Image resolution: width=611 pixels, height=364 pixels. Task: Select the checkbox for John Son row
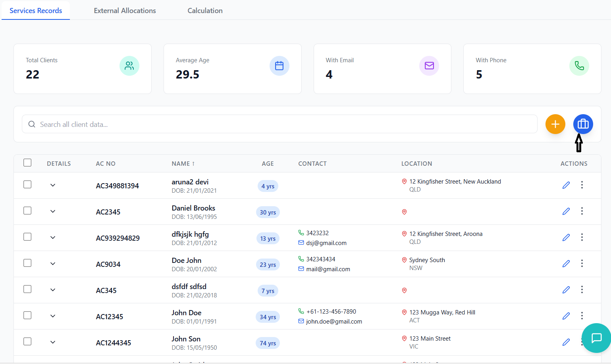pyautogui.click(x=27, y=342)
